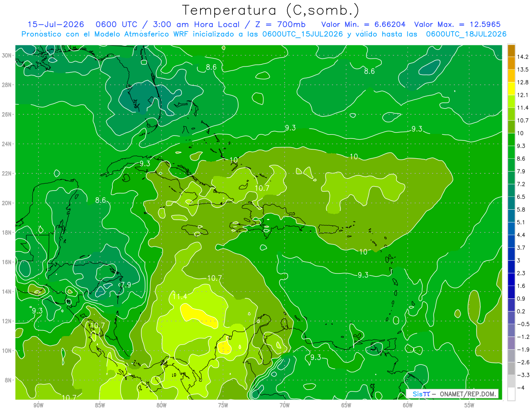Image resolution: width=532 pixels, height=411 pixels.
Task: Select the "75W" longitude axis label
Action: tap(223, 405)
